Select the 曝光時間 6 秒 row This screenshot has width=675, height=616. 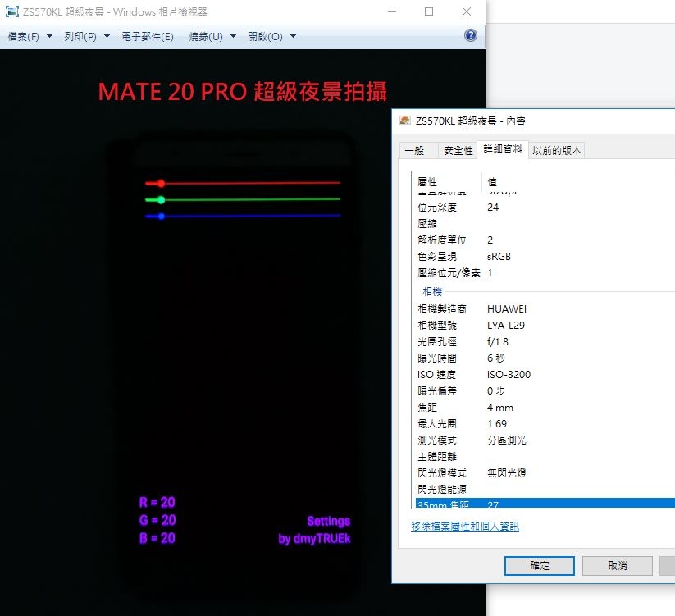(x=545, y=358)
